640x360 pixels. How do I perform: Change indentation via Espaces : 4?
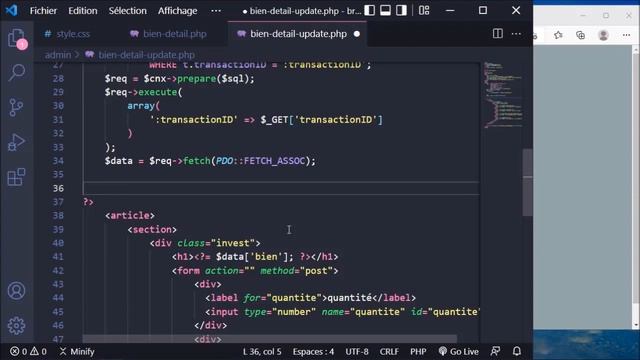(313, 351)
